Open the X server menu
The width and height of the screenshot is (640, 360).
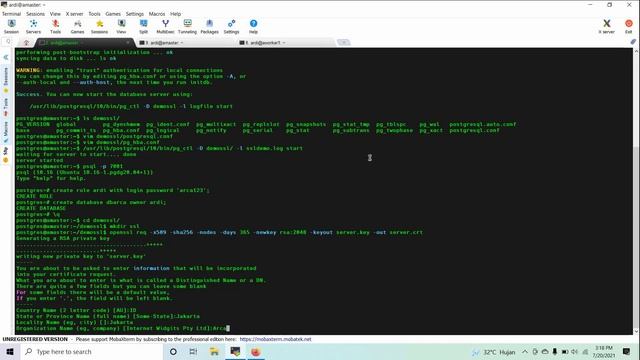coord(74,14)
